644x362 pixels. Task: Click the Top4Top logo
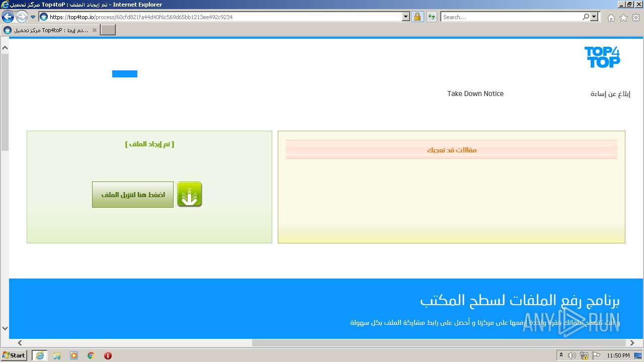pyautogui.click(x=602, y=57)
